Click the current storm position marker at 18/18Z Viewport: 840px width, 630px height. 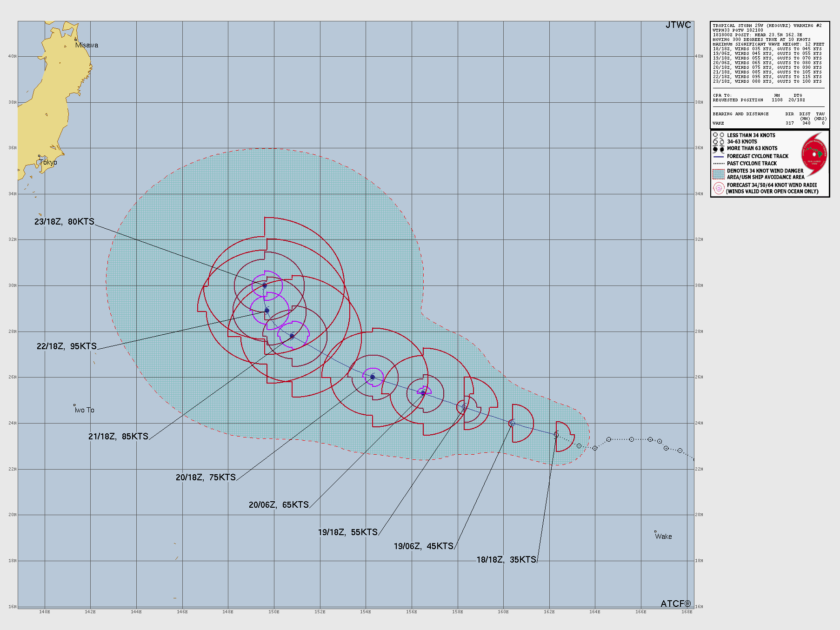[556, 435]
